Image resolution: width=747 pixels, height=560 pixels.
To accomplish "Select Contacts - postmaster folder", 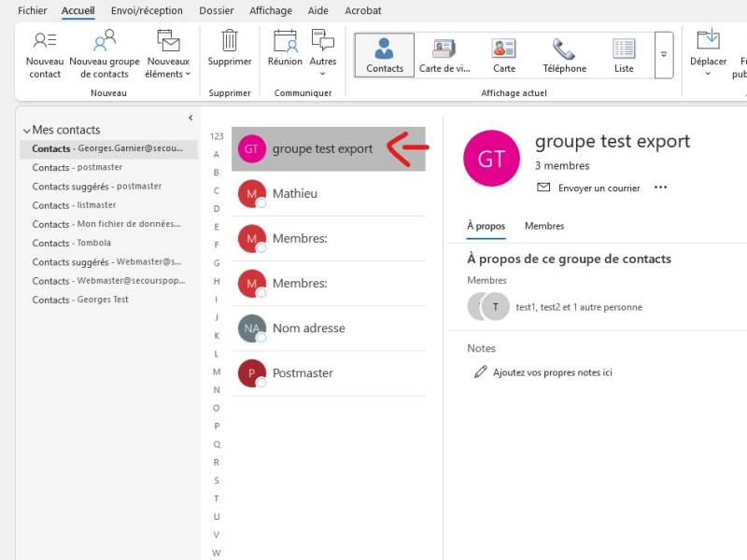I will click(108, 168).
